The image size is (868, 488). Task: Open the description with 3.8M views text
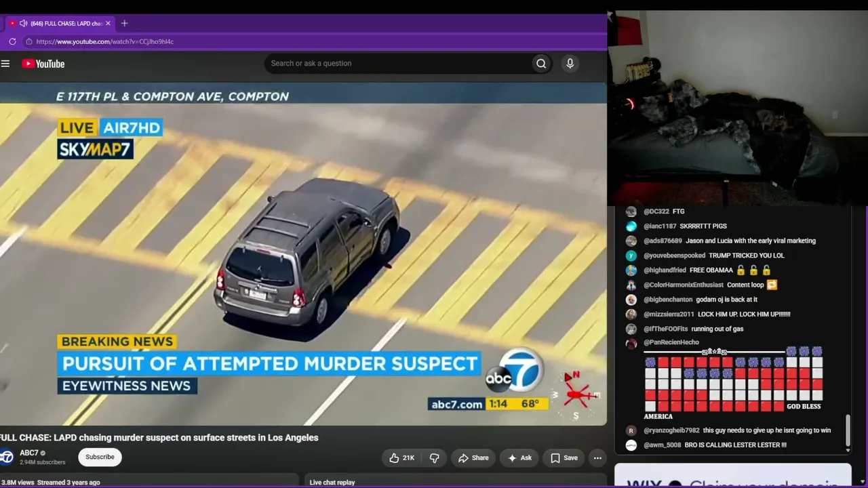[51, 483]
